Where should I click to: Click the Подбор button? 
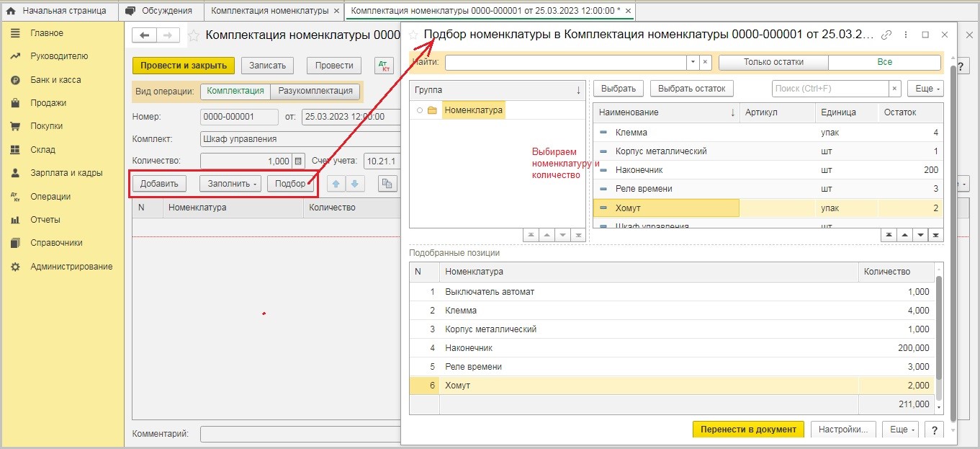click(290, 184)
